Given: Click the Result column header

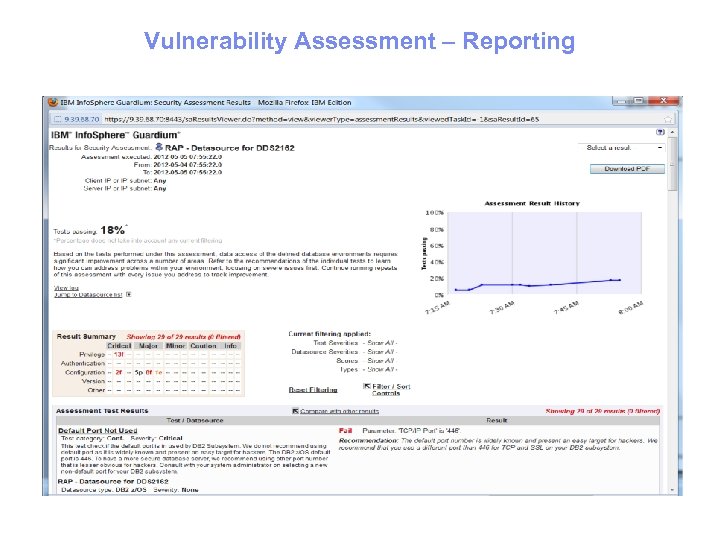Looking at the screenshot, I should click(496, 420).
